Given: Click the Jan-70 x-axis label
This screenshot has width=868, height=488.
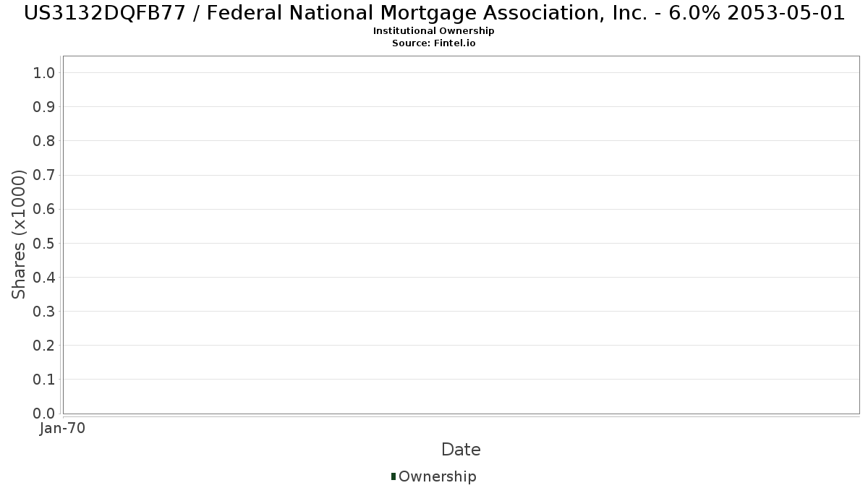Looking at the screenshot, I should [63, 429].
